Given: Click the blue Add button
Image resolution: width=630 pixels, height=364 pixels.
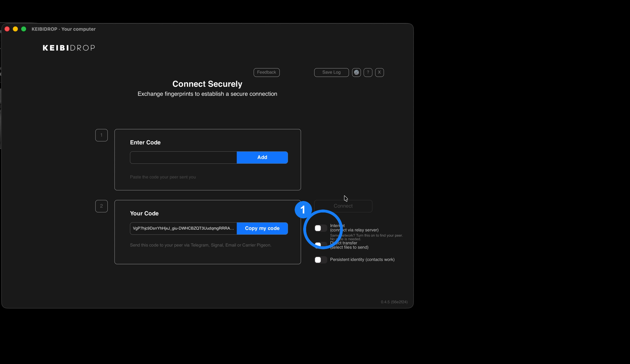Looking at the screenshot, I should (262, 157).
